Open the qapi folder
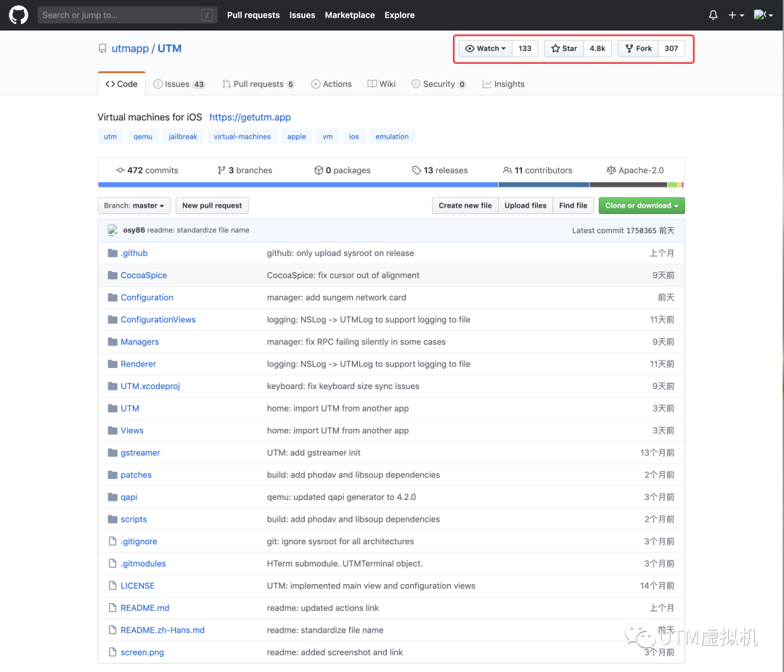The image size is (784, 672). 129,497
